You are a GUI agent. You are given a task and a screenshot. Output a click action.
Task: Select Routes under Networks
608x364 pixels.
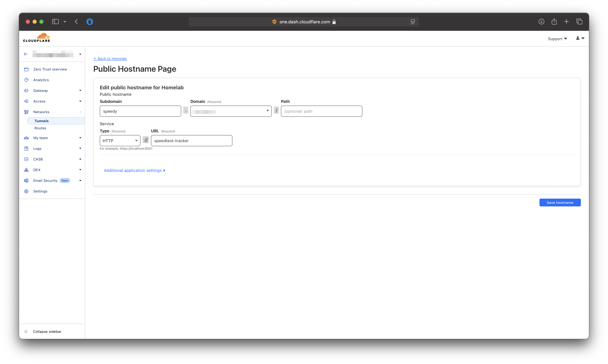[x=40, y=128]
